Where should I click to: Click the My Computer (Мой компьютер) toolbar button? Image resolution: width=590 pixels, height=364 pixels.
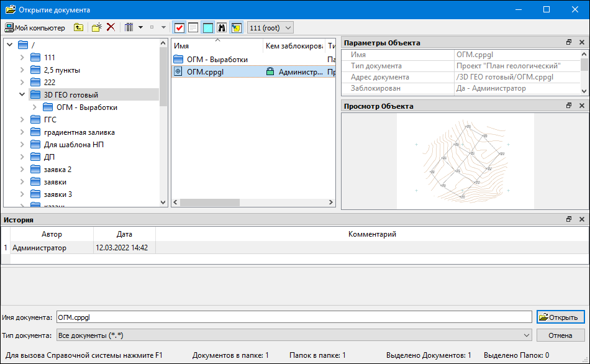(x=35, y=27)
